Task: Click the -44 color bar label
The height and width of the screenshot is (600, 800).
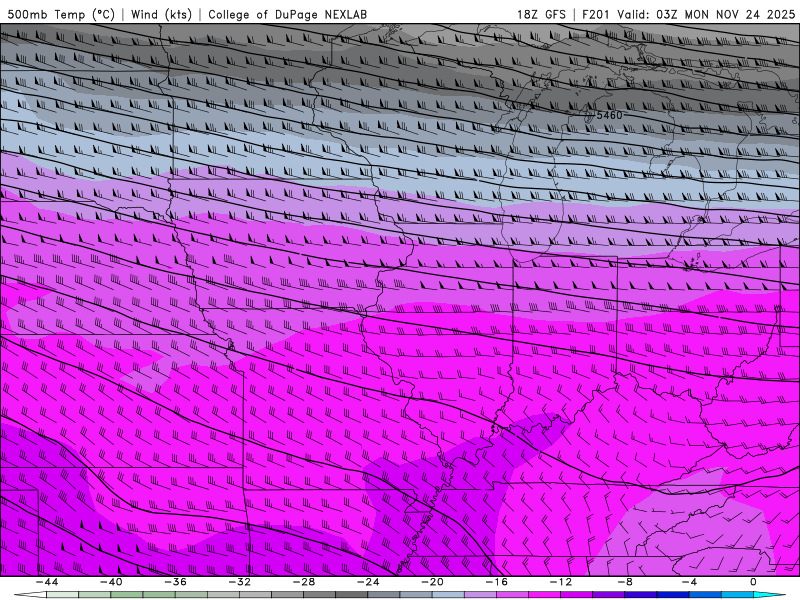Action: (x=46, y=582)
